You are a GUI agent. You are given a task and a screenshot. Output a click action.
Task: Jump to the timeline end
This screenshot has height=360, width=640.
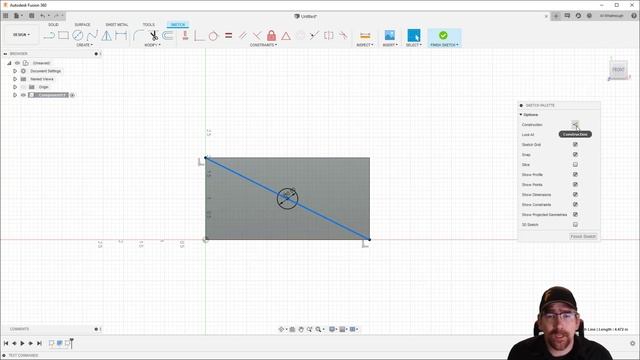pos(39,344)
